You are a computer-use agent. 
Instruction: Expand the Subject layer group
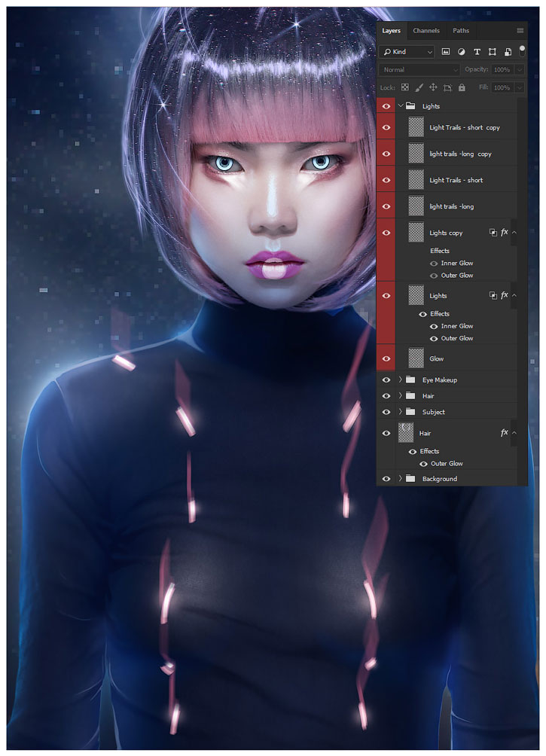pos(400,412)
